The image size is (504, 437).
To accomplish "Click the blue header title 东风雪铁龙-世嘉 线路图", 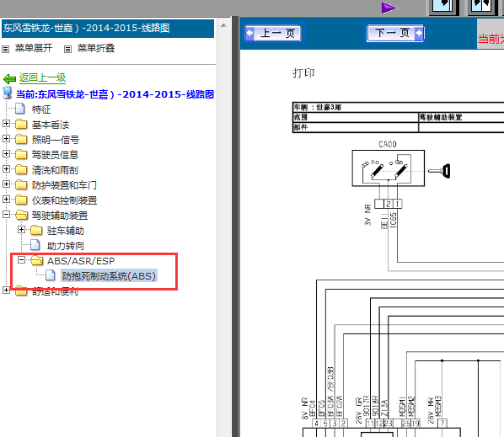I will [86, 28].
